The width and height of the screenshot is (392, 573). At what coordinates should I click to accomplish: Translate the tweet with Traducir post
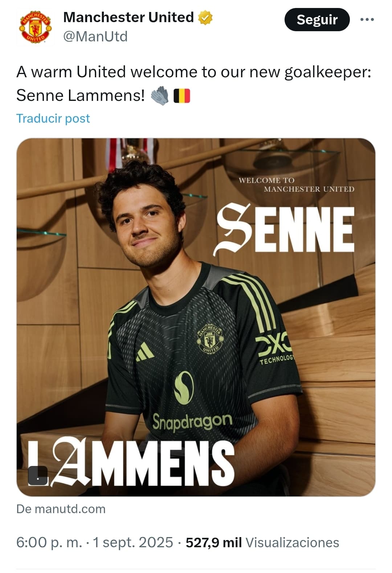coord(53,118)
